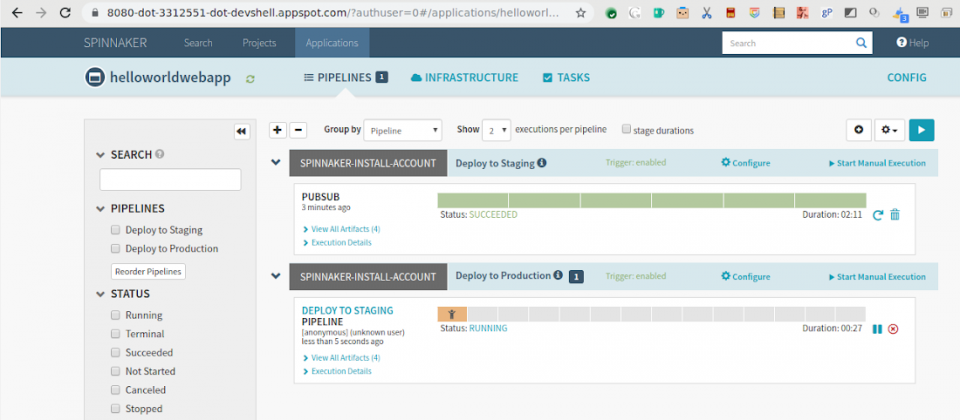
Task: Open the Search item in Spinnaker navbar
Action: pos(198,43)
